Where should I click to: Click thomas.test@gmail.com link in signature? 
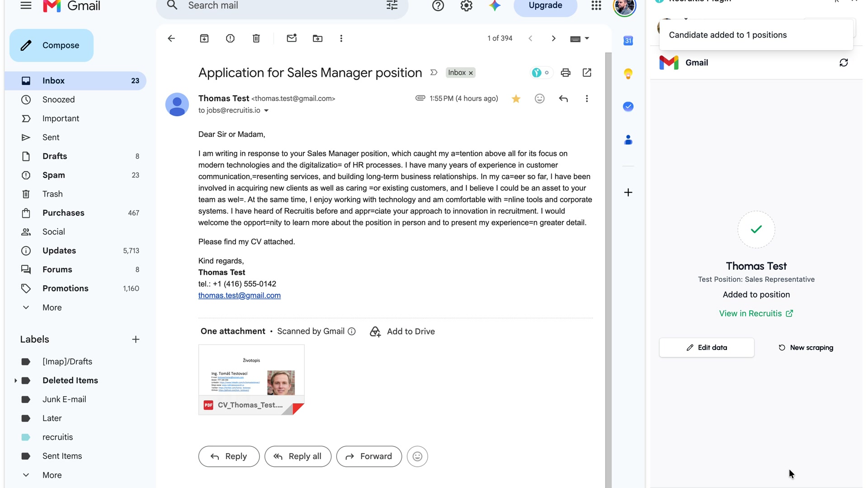click(239, 296)
